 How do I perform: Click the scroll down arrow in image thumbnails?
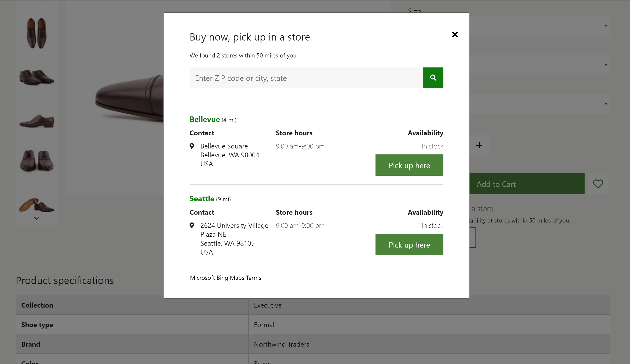(37, 218)
